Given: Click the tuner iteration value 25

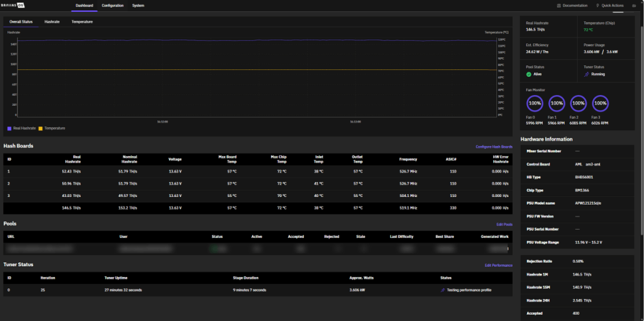Looking at the screenshot, I should 42,290.
